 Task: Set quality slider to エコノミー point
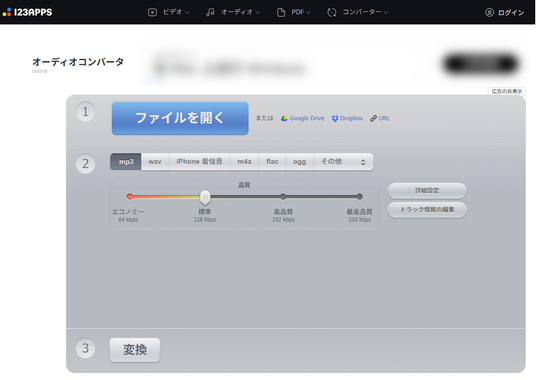[130, 196]
